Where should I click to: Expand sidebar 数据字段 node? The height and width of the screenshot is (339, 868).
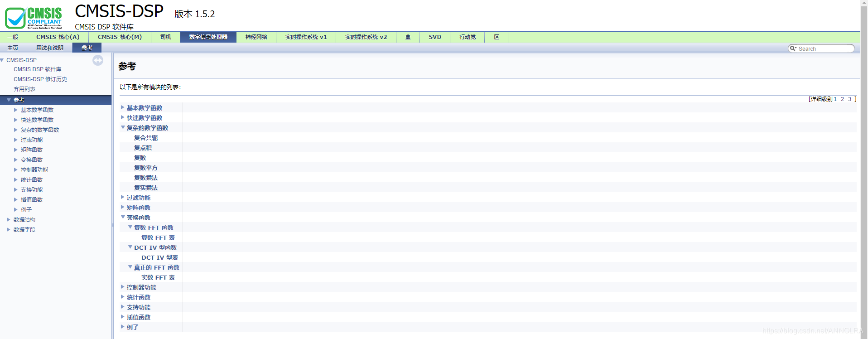pyautogui.click(x=9, y=229)
